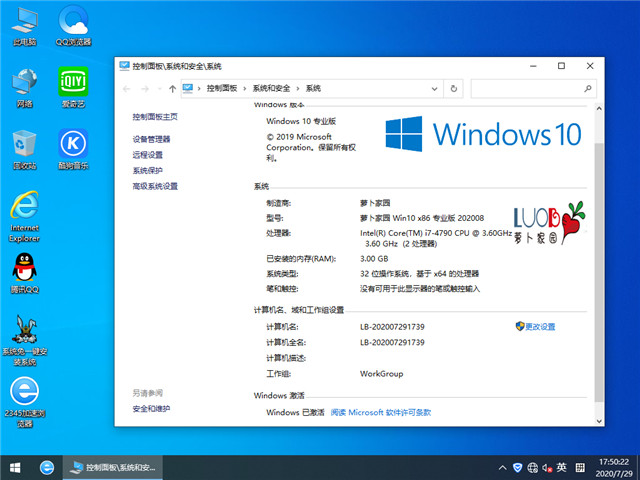The width and height of the screenshot is (640, 480).
Task: Open the 远程设置 sidebar link
Action: pyautogui.click(x=147, y=155)
